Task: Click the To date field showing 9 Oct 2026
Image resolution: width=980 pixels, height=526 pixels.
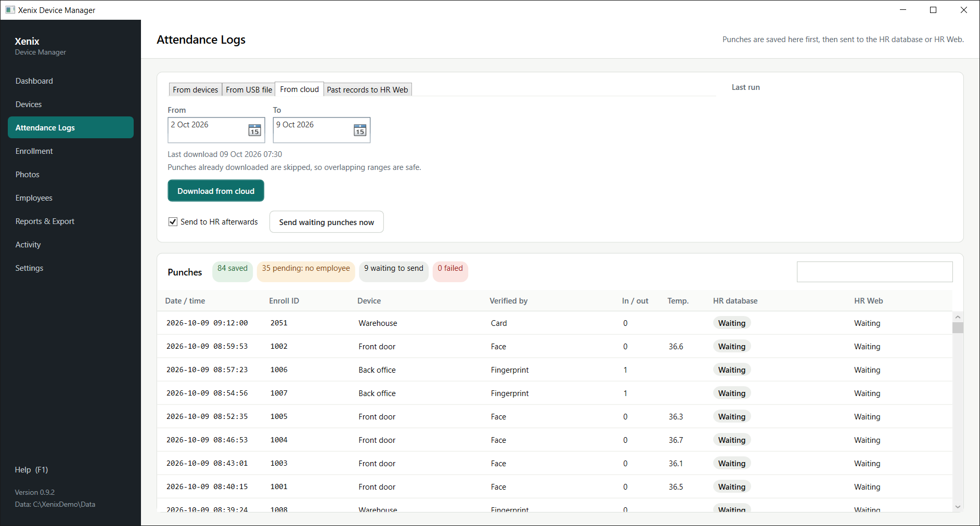Action: (x=321, y=130)
